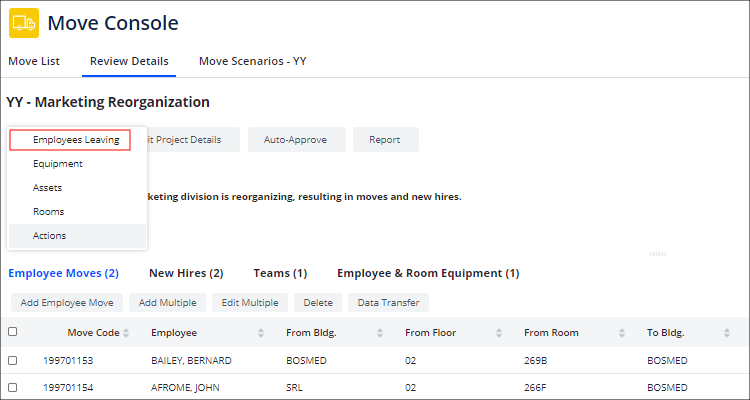Image resolution: width=750 pixels, height=400 pixels.
Task: Click the panel resize grip handle
Action: [657, 254]
